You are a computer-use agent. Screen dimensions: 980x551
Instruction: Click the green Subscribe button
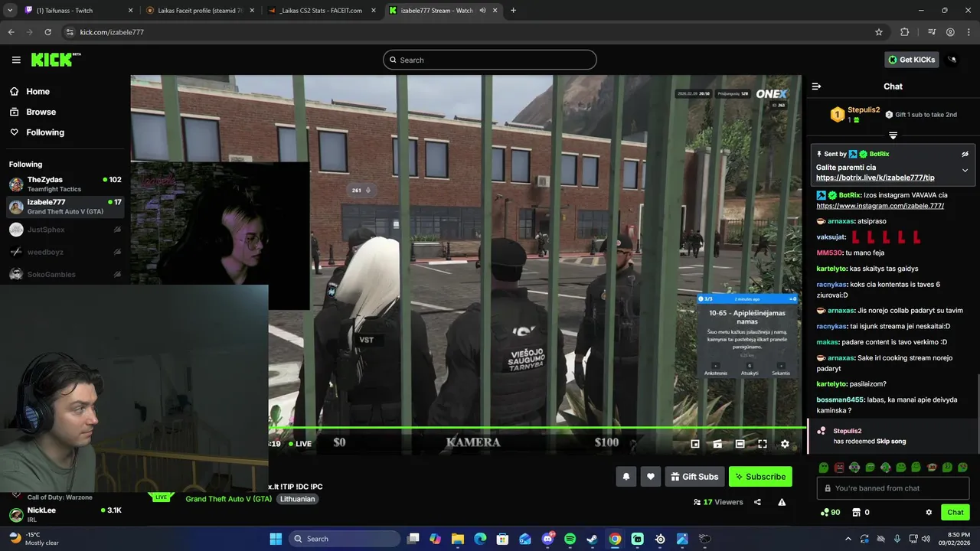pos(760,477)
